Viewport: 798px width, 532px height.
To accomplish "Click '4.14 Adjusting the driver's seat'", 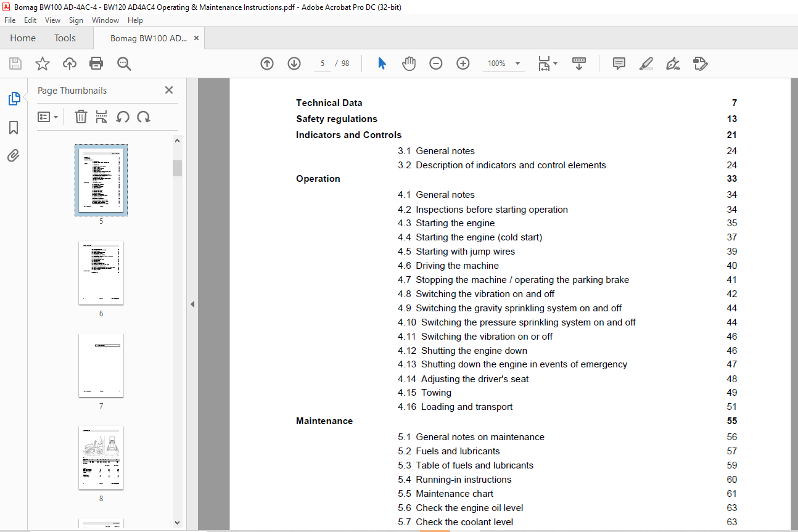I will tap(463, 379).
